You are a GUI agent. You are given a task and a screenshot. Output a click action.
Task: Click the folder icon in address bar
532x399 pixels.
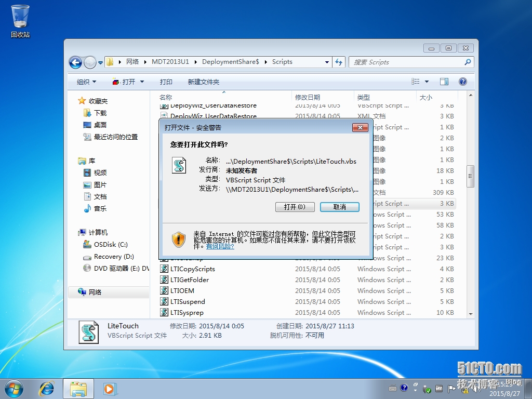click(110, 62)
